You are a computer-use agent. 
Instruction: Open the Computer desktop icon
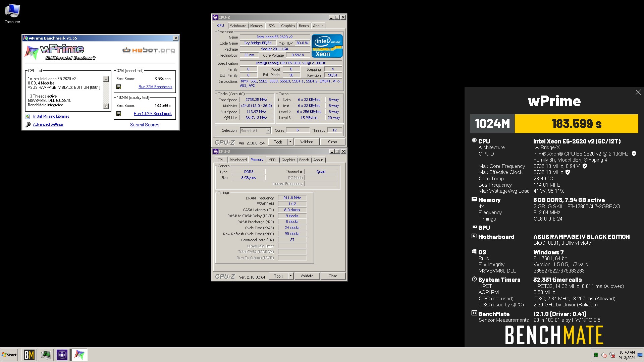click(x=12, y=13)
